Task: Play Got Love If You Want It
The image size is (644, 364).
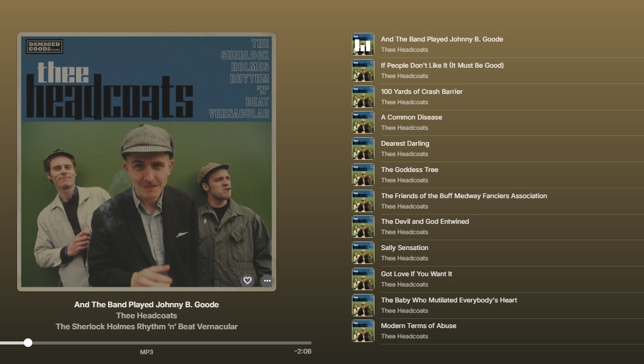Action: point(417,274)
